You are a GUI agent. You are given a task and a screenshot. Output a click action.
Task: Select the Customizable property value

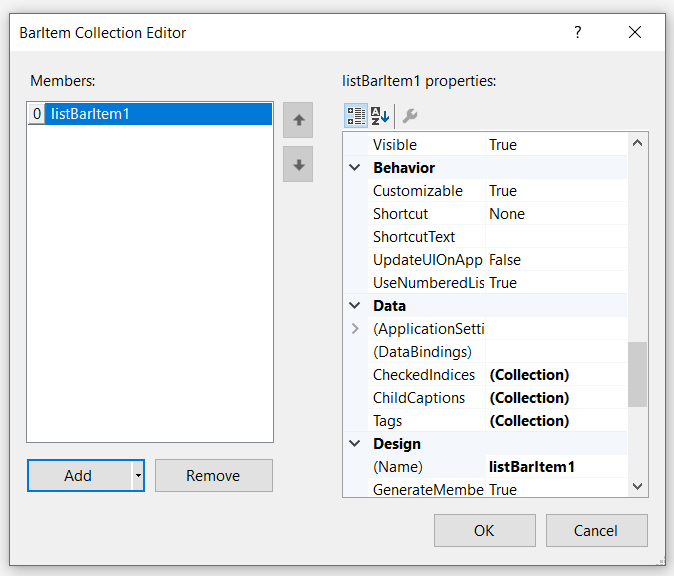click(x=555, y=191)
